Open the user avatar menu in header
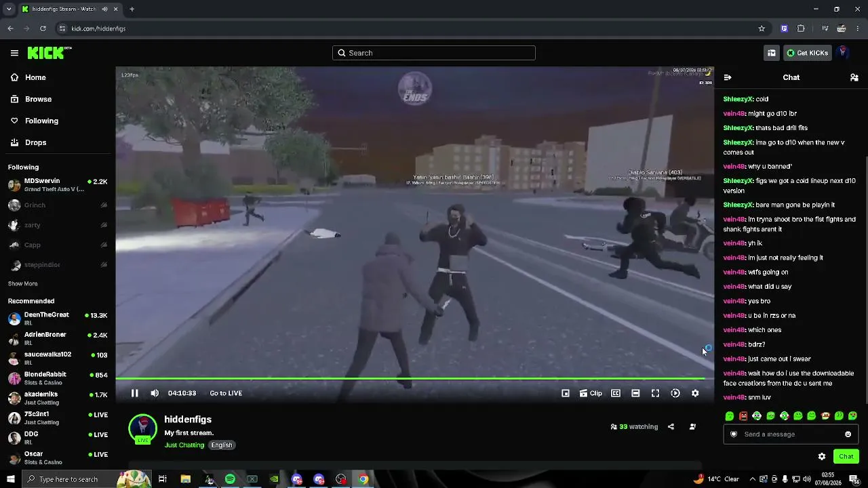Screen dimensions: 868x488 843,53
